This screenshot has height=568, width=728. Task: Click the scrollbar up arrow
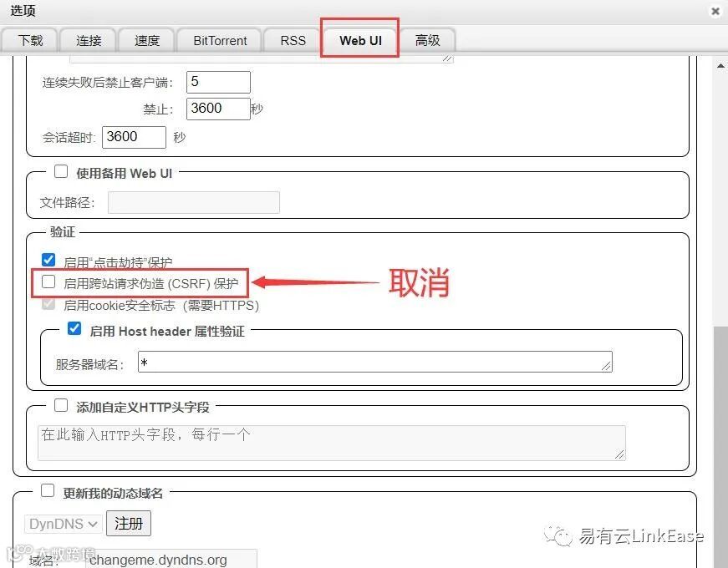click(x=720, y=66)
